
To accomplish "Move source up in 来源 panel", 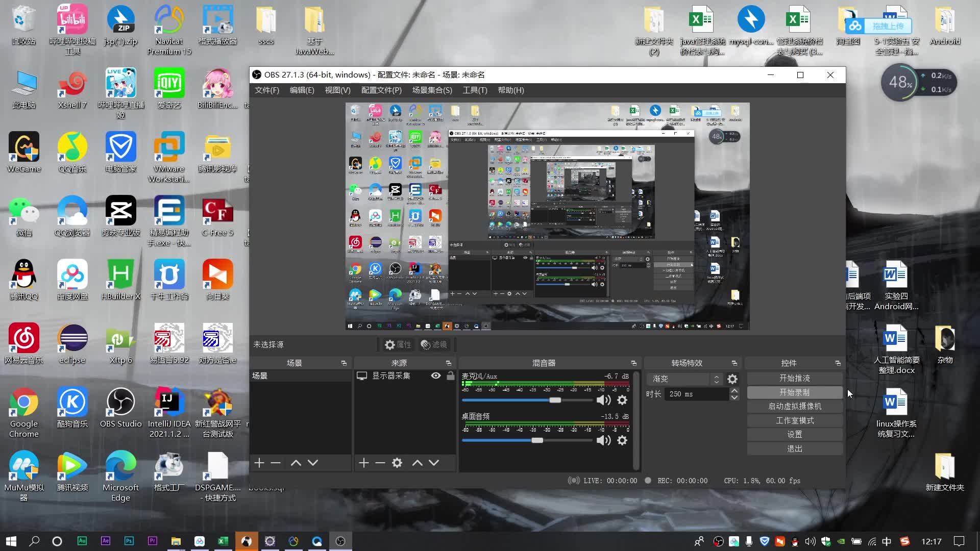I will (x=417, y=463).
